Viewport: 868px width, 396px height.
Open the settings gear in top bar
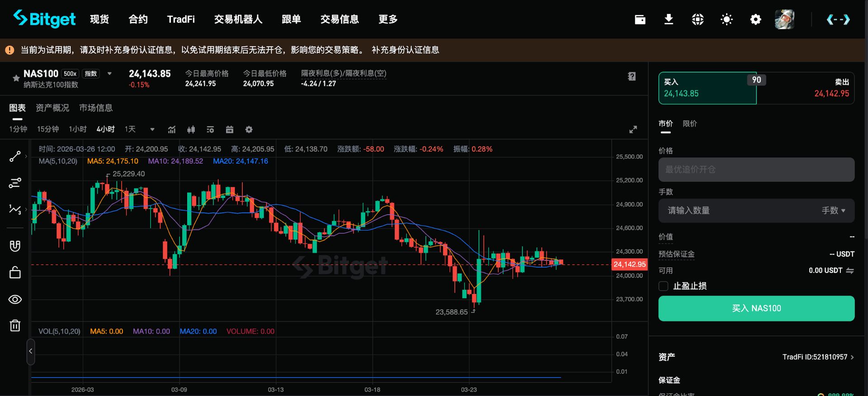point(755,19)
